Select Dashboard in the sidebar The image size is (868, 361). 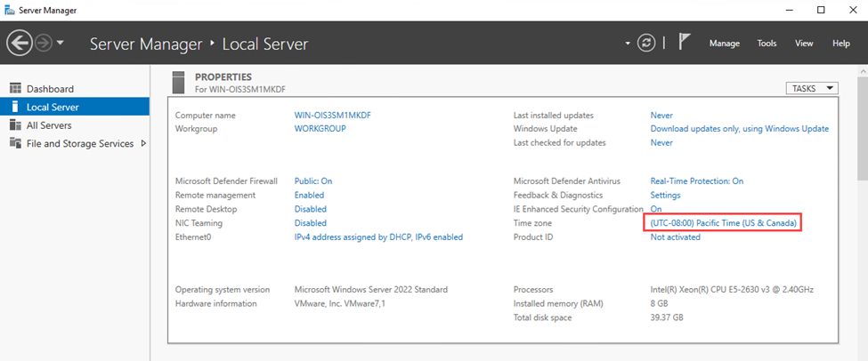[x=75, y=89]
